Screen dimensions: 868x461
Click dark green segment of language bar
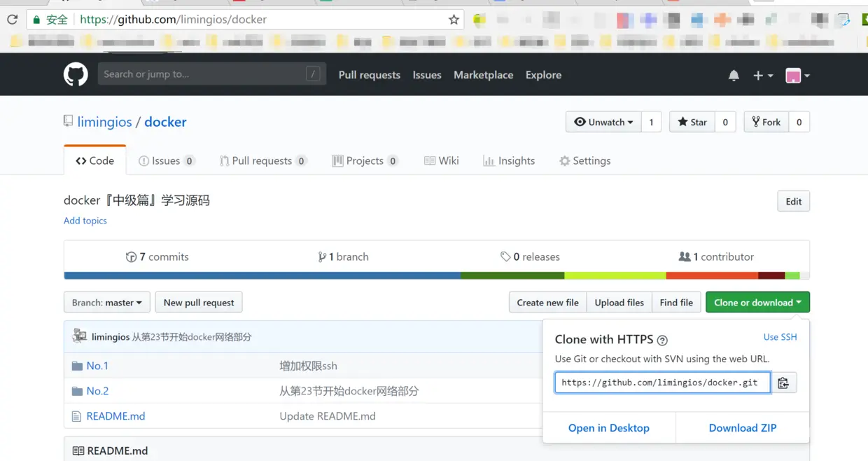pyautogui.click(x=512, y=275)
